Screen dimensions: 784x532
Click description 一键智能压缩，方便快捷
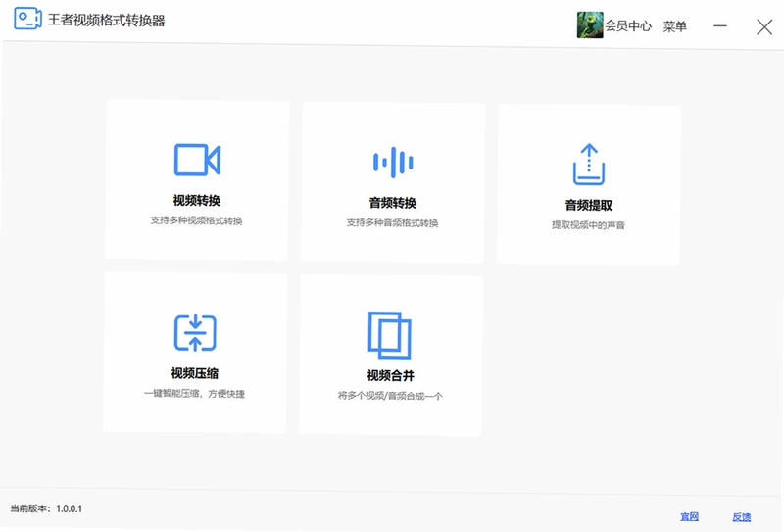tap(194, 394)
